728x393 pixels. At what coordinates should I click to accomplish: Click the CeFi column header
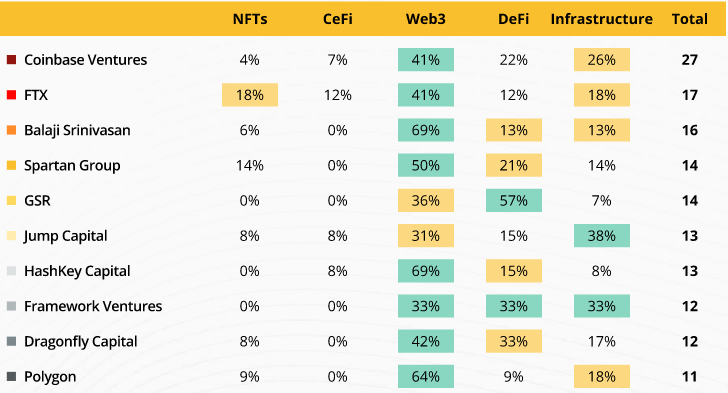pyautogui.click(x=338, y=19)
